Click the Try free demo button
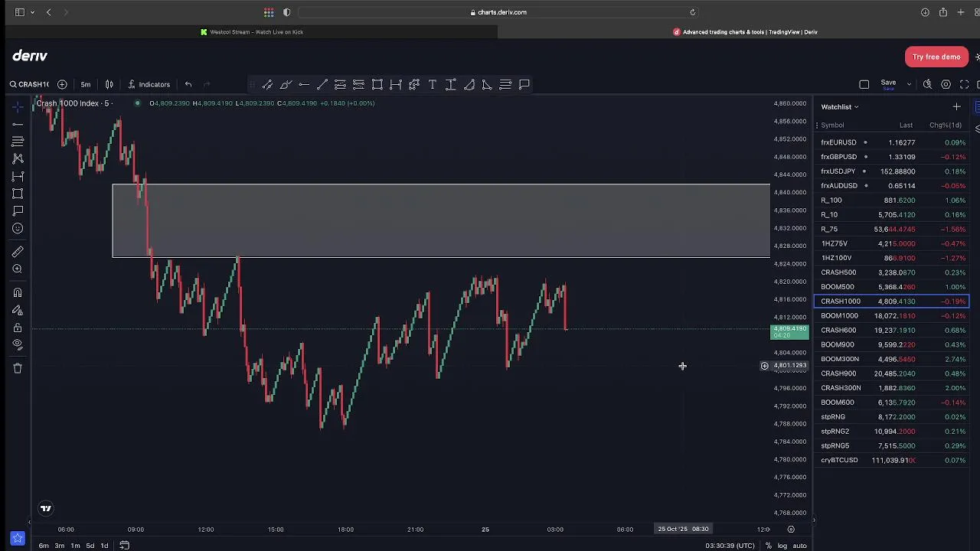This screenshot has width=980, height=551. click(936, 57)
